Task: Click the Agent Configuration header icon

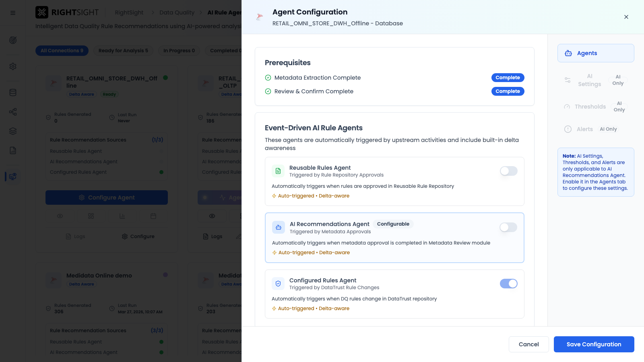Action: point(260,17)
